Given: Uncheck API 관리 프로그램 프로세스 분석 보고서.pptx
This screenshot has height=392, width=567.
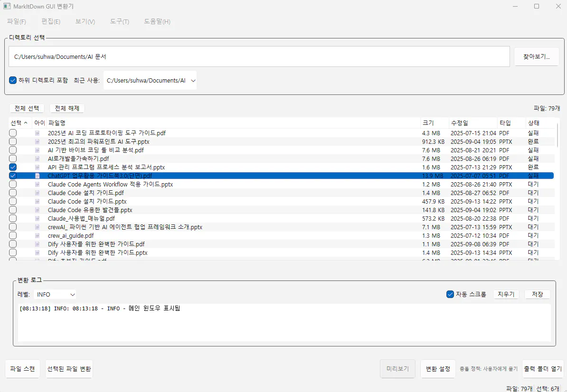Looking at the screenshot, I should click(13, 167).
